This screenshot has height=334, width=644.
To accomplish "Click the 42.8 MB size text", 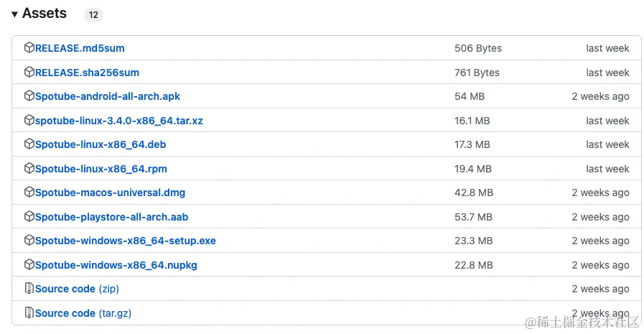I will (474, 192).
